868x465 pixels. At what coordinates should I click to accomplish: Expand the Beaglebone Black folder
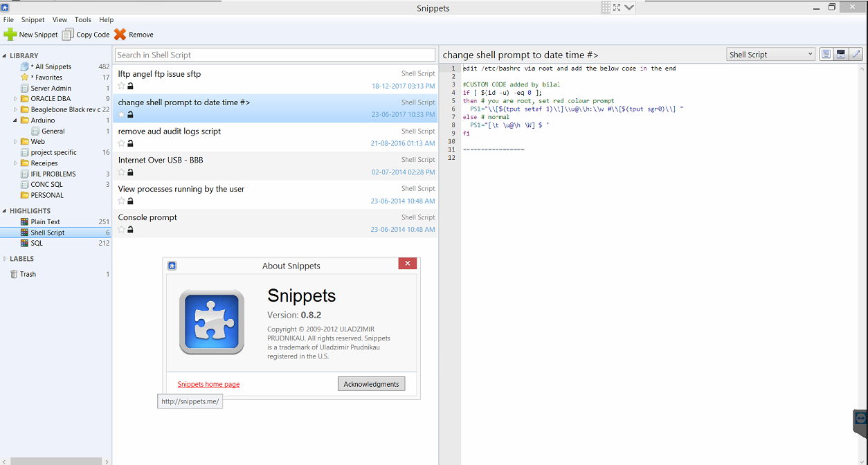pyautogui.click(x=16, y=109)
